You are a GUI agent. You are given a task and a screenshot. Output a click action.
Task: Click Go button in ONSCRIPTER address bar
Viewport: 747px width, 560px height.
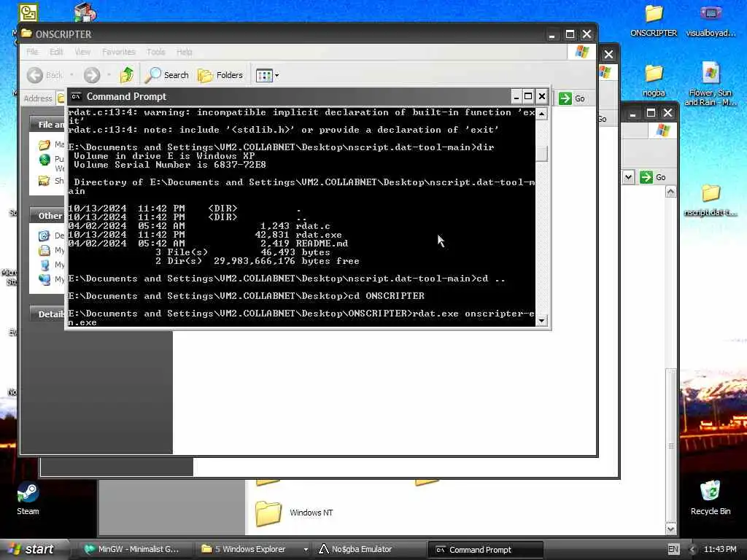[x=572, y=98]
